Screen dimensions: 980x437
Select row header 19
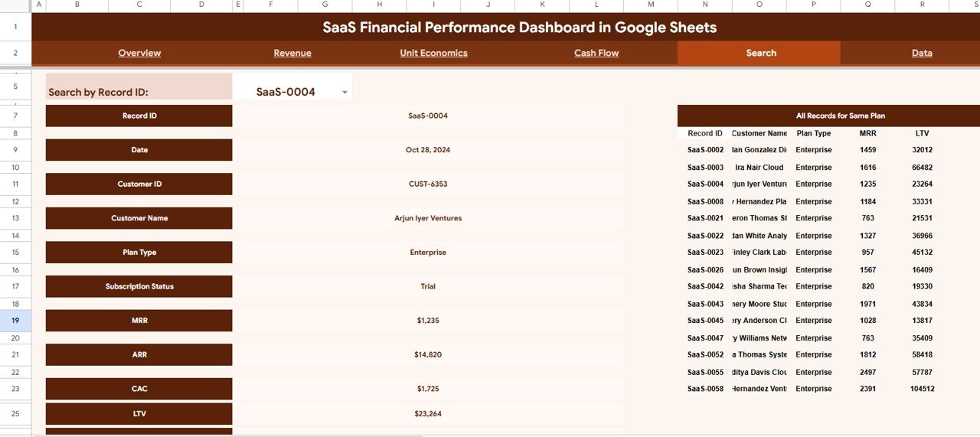pos(15,321)
